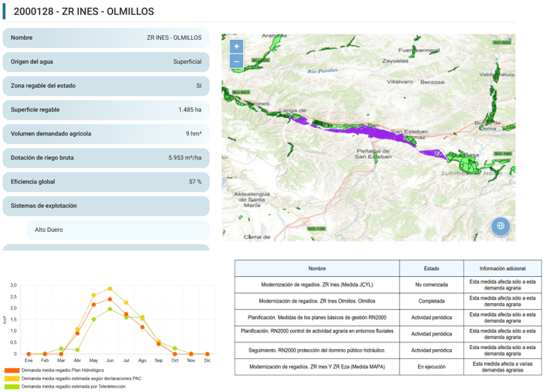Click the BU-923 road marker on map
Viewport: 543px width, 392px height.
241,92
